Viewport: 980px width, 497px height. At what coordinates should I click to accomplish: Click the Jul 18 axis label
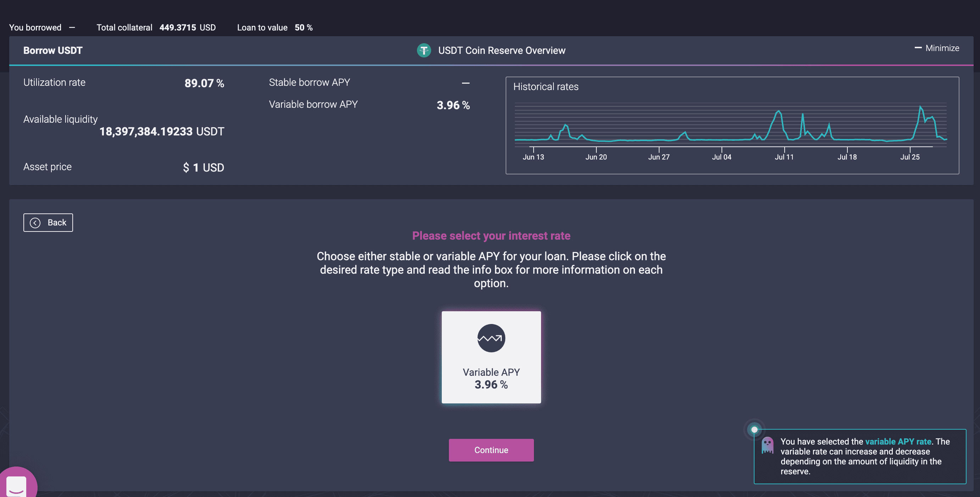click(847, 157)
